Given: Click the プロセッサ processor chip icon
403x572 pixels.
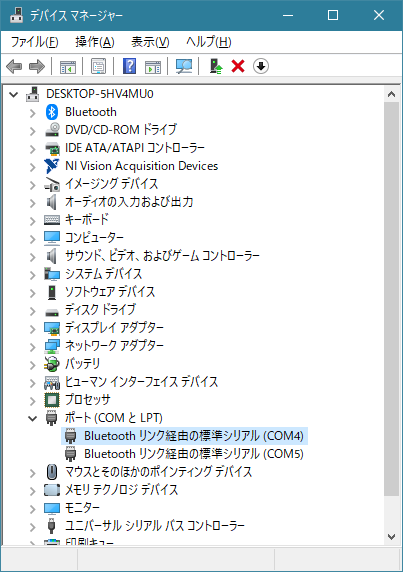Looking at the screenshot, I should [x=52, y=400].
